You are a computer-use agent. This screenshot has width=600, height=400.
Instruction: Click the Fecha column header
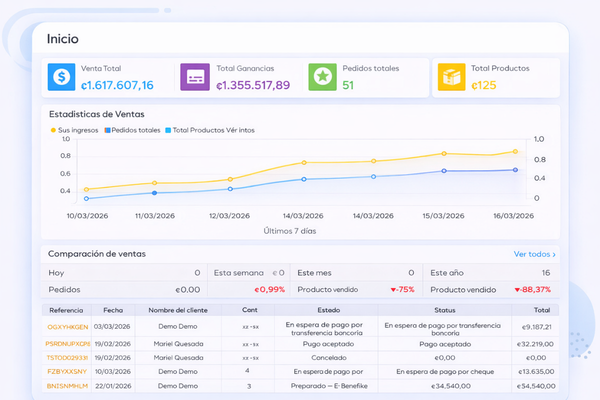[x=113, y=310]
